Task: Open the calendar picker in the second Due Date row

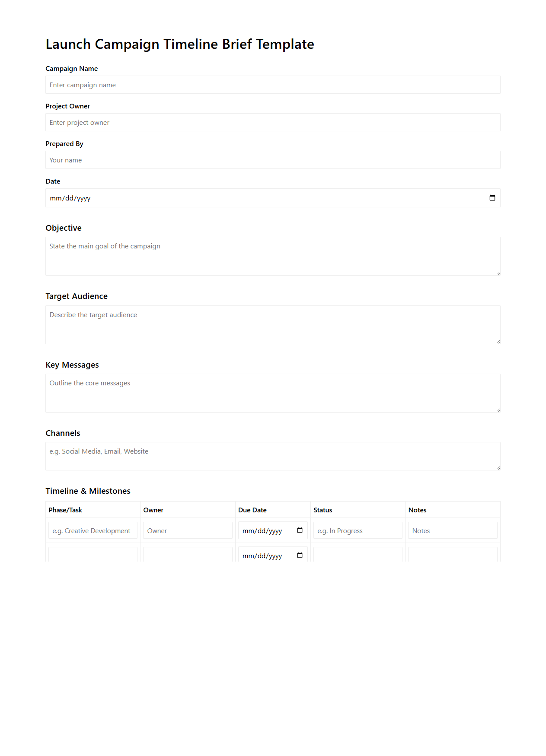Action: point(299,556)
